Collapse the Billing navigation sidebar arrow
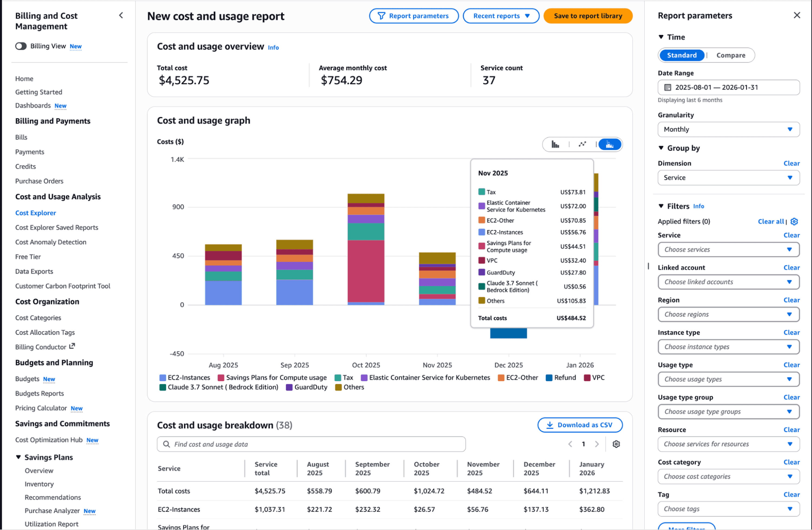 (x=121, y=15)
